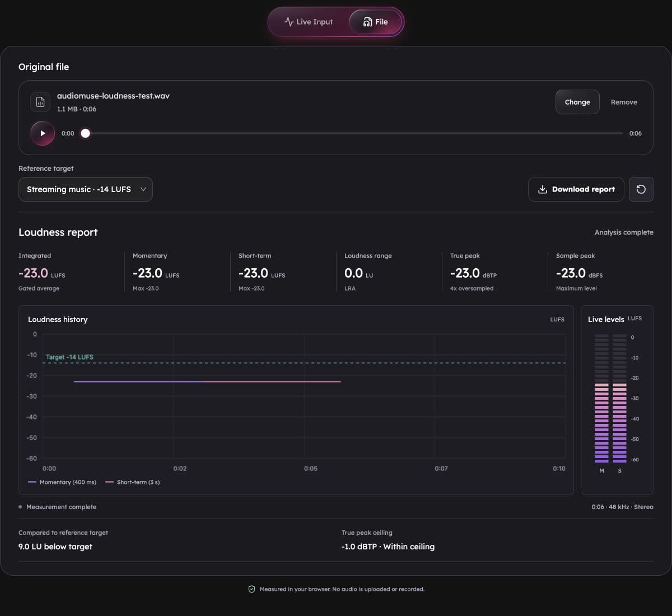This screenshot has width=672, height=616.
Task: Click the Integrated -23.0 LUFS value
Action: point(42,273)
